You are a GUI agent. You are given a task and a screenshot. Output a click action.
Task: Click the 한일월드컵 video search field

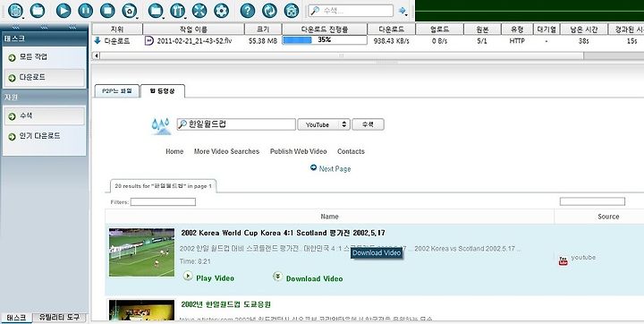coord(236,124)
